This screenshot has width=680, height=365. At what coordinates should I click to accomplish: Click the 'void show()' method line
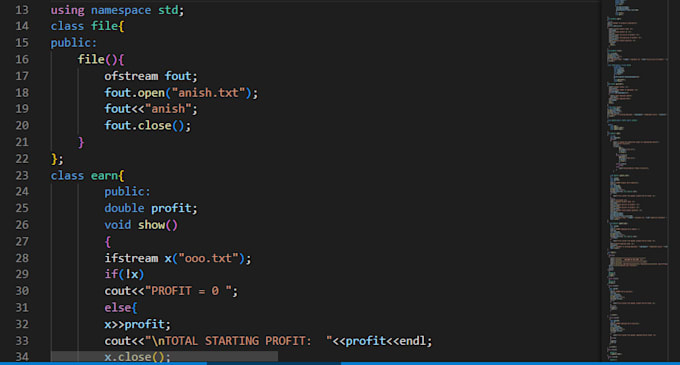coord(141,225)
